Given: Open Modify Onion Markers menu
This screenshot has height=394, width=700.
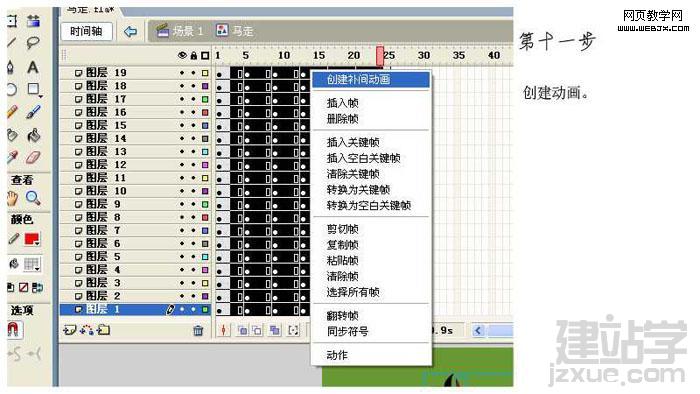Looking at the screenshot, I should [293, 330].
